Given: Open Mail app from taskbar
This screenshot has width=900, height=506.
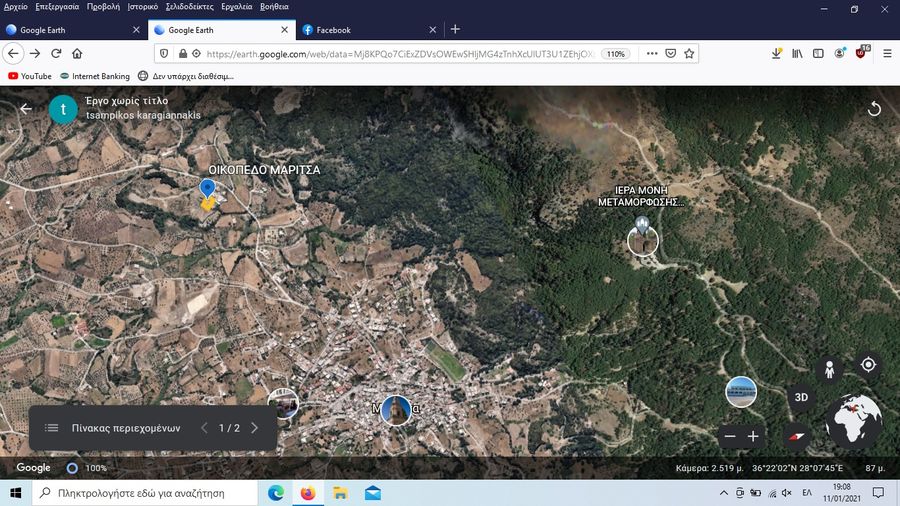Looking at the screenshot, I should pyautogui.click(x=373, y=493).
